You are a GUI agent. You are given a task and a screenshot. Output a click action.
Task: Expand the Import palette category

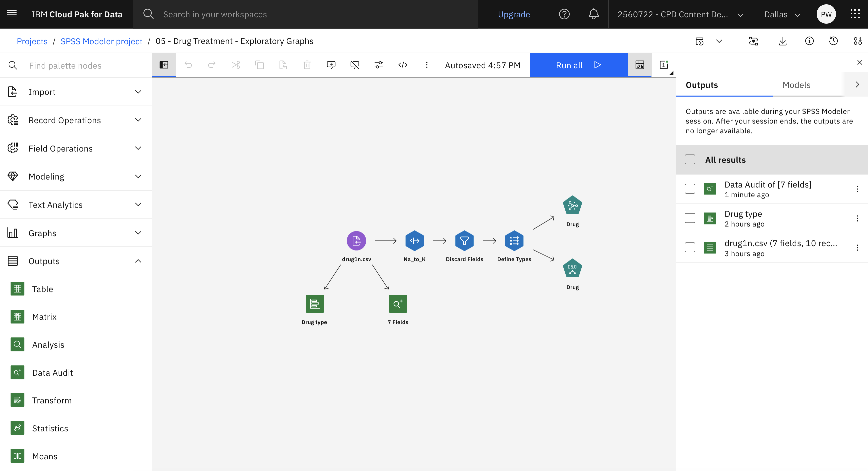coord(75,92)
